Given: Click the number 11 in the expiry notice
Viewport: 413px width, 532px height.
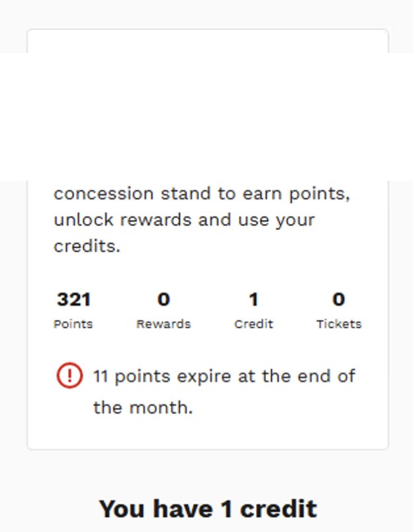Looking at the screenshot, I should [101, 377].
